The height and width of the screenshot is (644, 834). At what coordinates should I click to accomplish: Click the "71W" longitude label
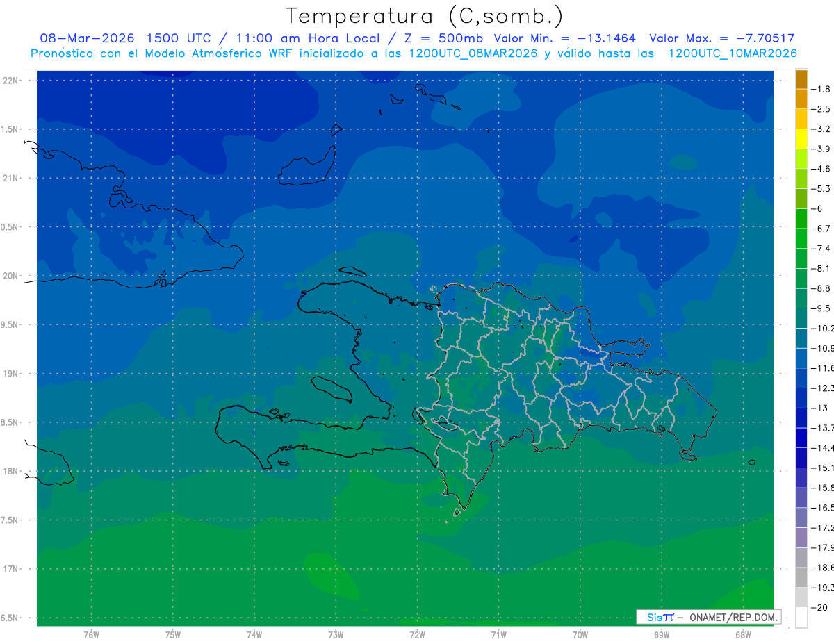[498, 635]
